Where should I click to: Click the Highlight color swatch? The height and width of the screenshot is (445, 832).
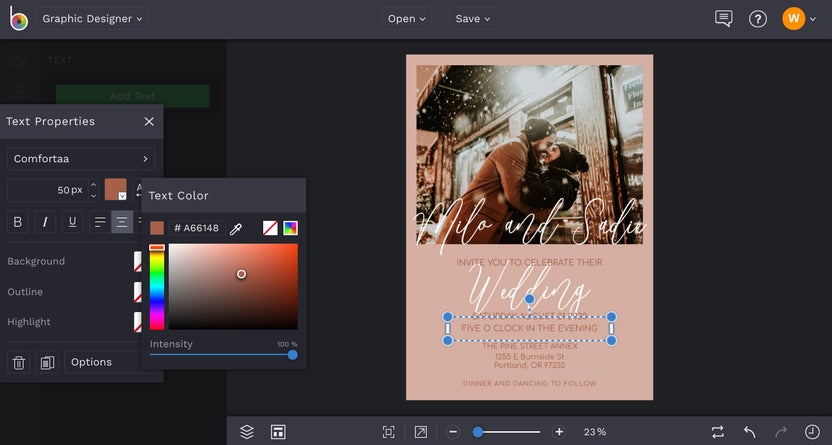tap(137, 322)
